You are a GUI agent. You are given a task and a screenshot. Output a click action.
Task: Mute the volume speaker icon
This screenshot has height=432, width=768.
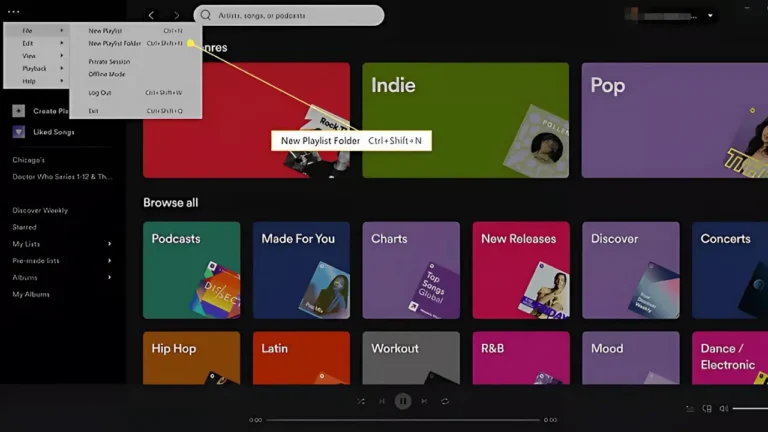pos(723,408)
